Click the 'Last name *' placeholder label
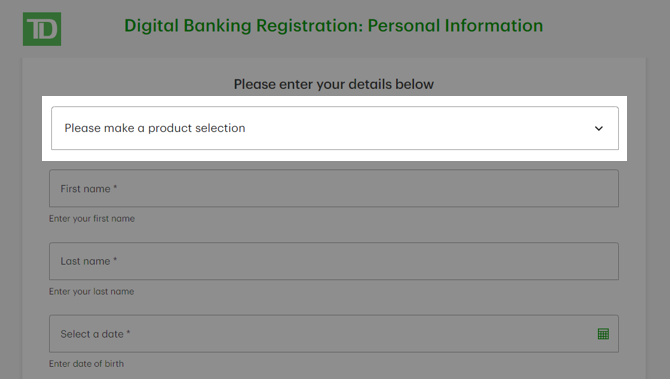670x379 pixels. pyautogui.click(x=88, y=261)
